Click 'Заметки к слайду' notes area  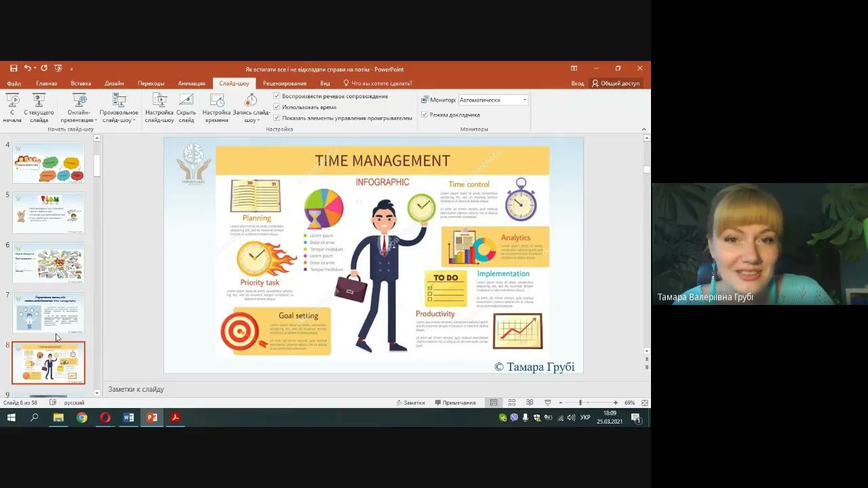coord(136,389)
